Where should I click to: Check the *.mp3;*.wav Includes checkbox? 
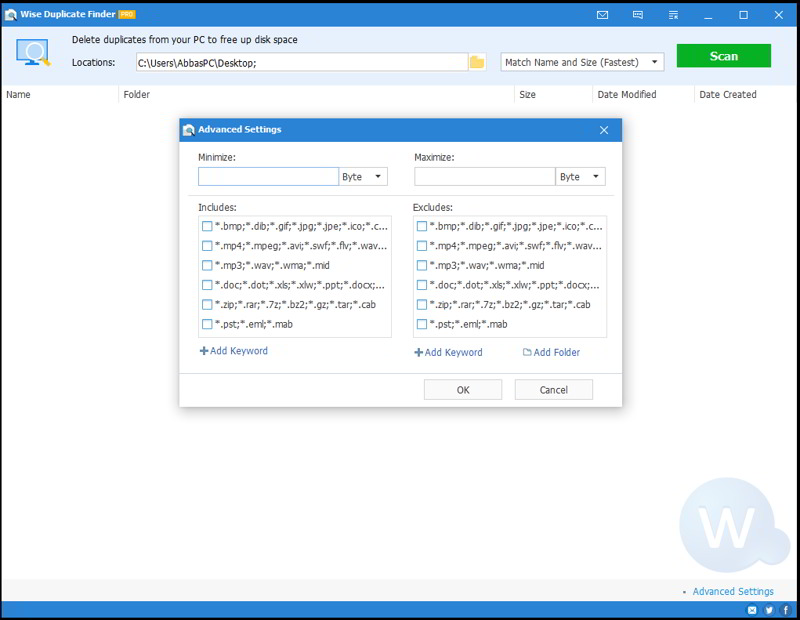click(207, 265)
